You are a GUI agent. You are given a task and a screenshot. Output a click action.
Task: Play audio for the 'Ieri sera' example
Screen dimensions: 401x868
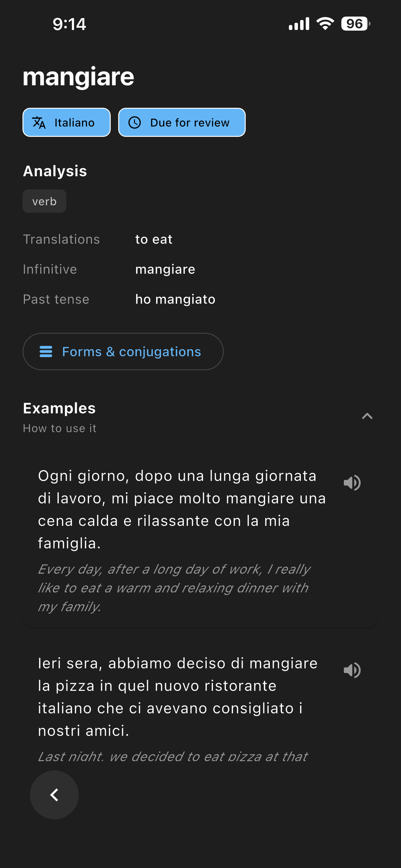[352, 670]
